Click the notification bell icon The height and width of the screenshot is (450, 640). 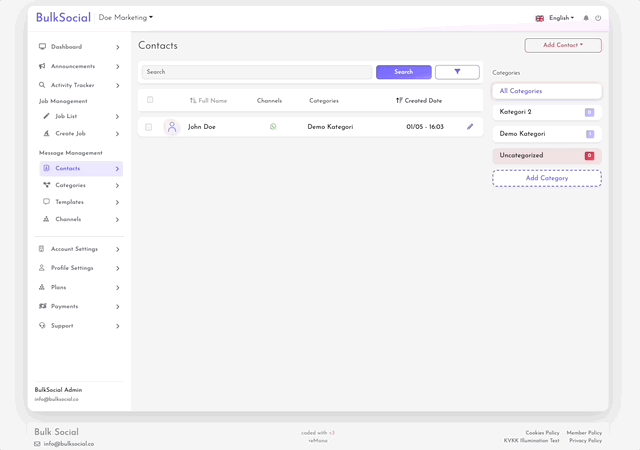click(x=586, y=18)
